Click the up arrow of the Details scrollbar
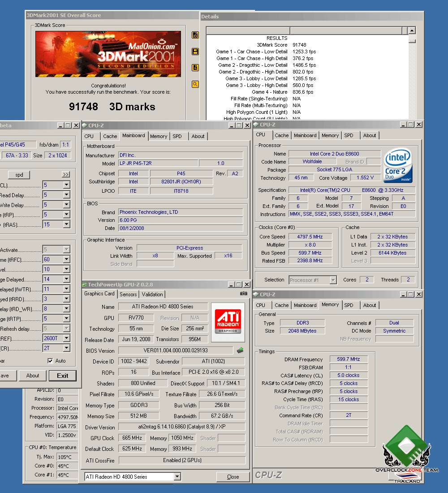The width and height of the screenshot is (448, 493). [412, 30]
